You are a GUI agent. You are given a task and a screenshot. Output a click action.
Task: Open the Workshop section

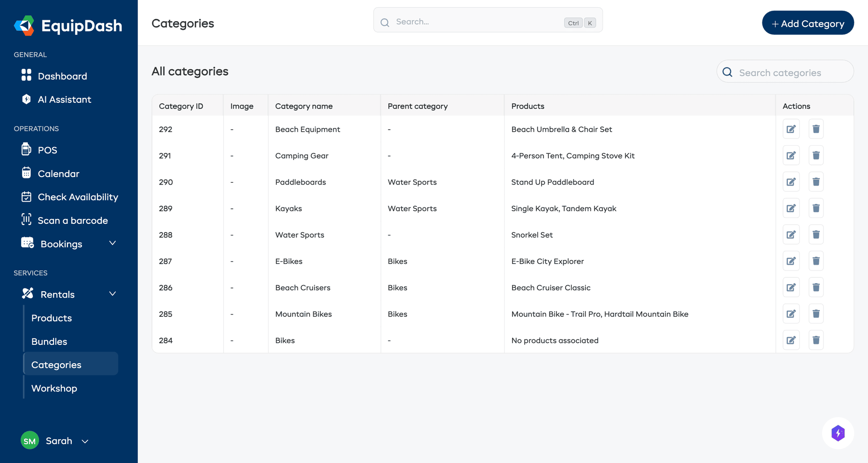[x=54, y=388]
